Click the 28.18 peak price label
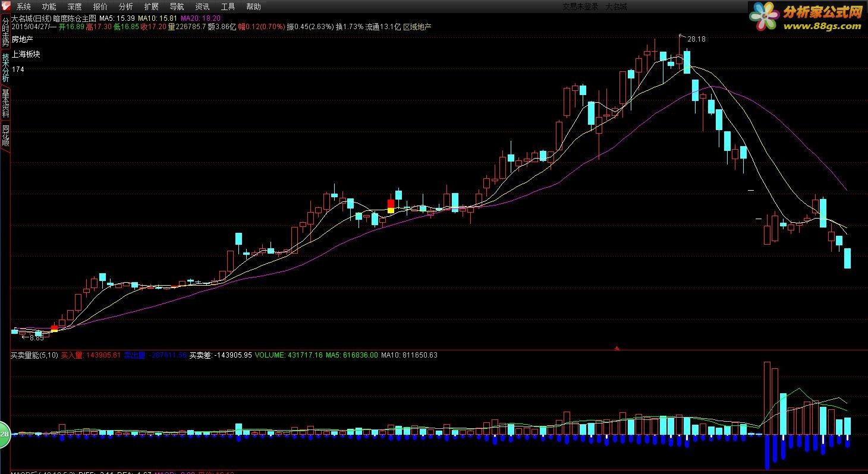Image resolution: width=868 pixels, height=474 pixels. (x=696, y=39)
